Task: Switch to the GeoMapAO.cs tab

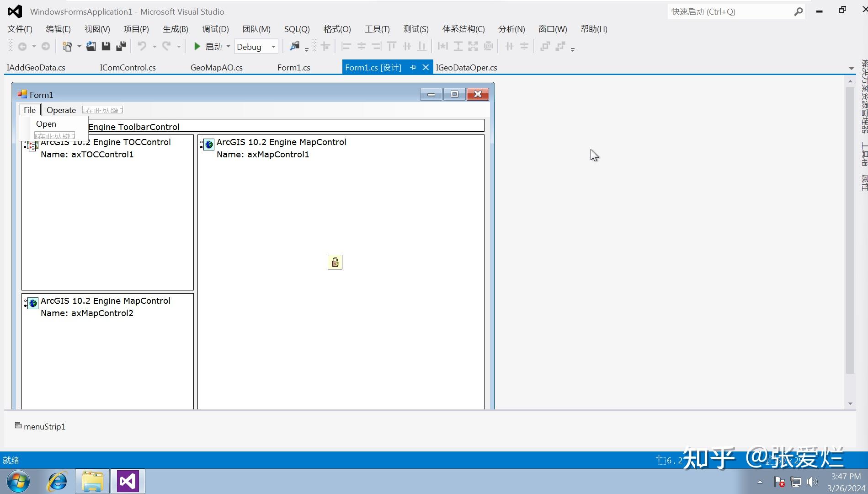Action: coord(217,68)
